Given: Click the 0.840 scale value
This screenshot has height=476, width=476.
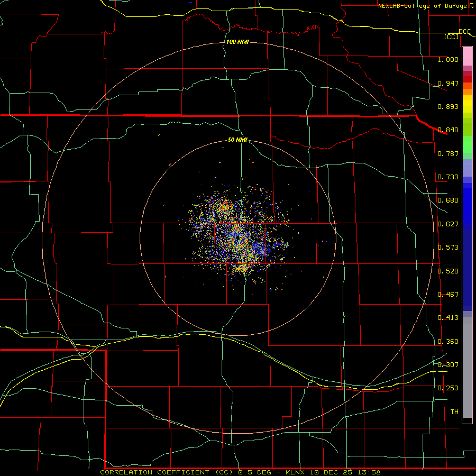Looking at the screenshot, I should [x=448, y=130].
